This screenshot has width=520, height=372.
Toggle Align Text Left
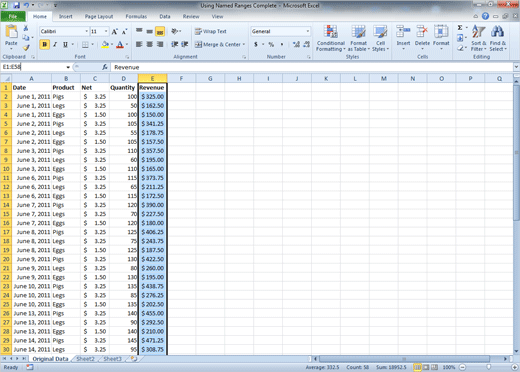pos(139,44)
